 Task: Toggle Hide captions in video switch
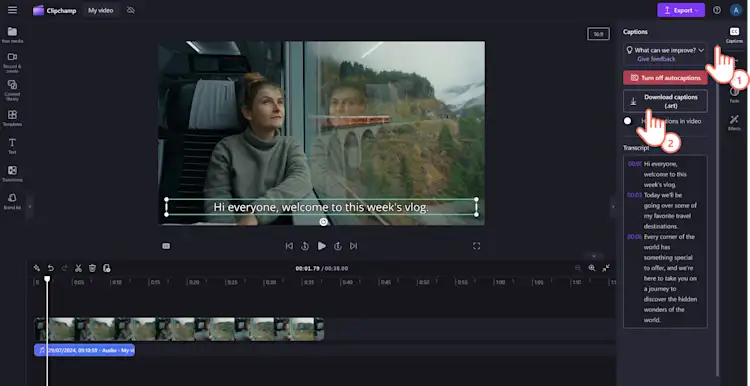point(628,121)
